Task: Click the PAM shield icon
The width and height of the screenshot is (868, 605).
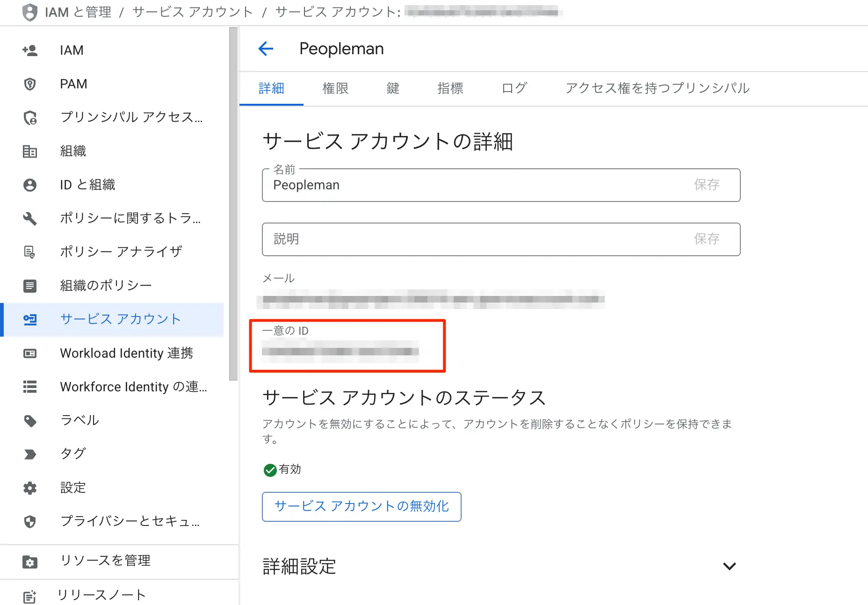Action: (30, 84)
